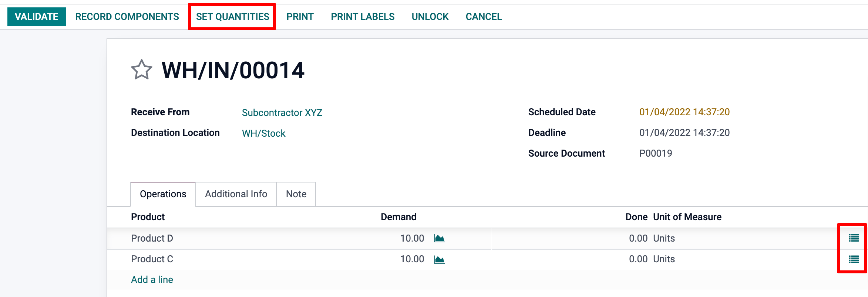
Task: Follow the WH/Stock destination link
Action: tap(263, 133)
